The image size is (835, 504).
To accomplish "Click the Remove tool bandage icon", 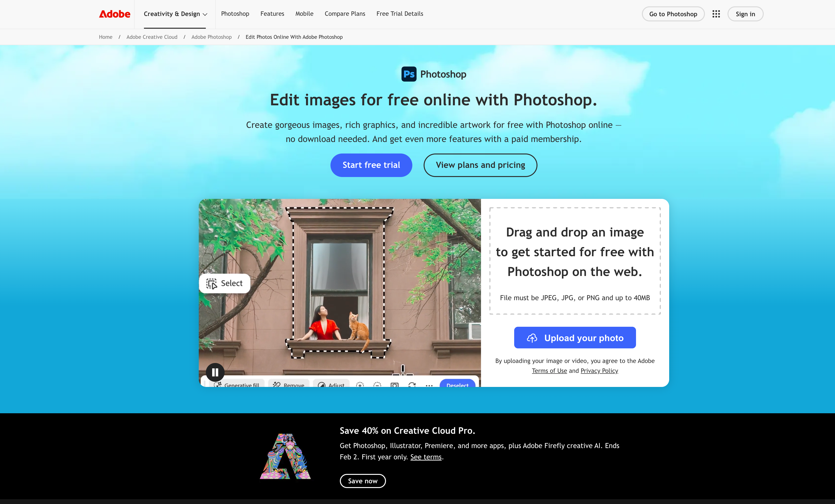I will click(277, 384).
